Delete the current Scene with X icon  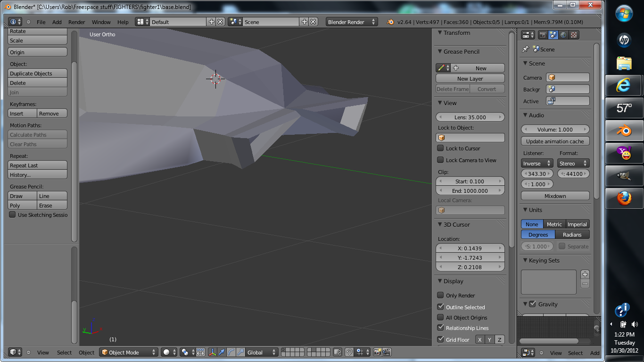313,22
